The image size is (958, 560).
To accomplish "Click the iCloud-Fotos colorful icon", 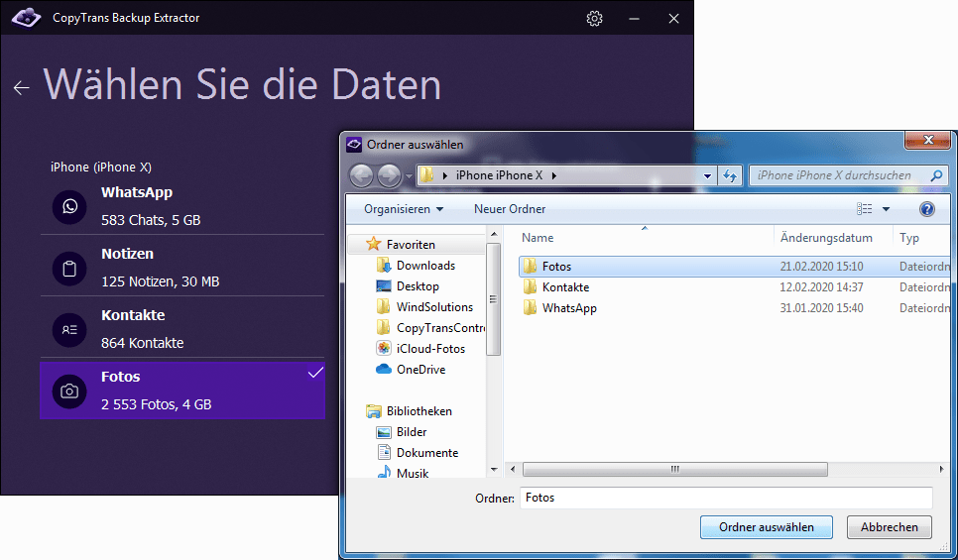I will [x=383, y=348].
